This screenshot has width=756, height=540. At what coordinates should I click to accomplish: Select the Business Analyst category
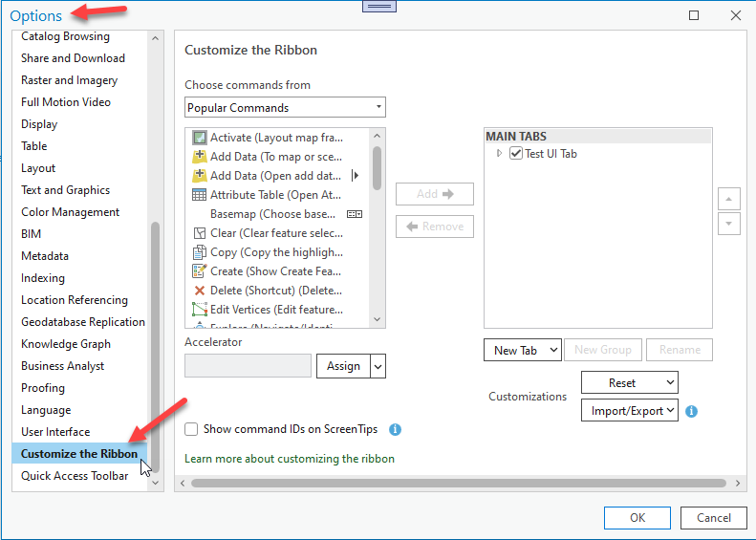point(62,366)
